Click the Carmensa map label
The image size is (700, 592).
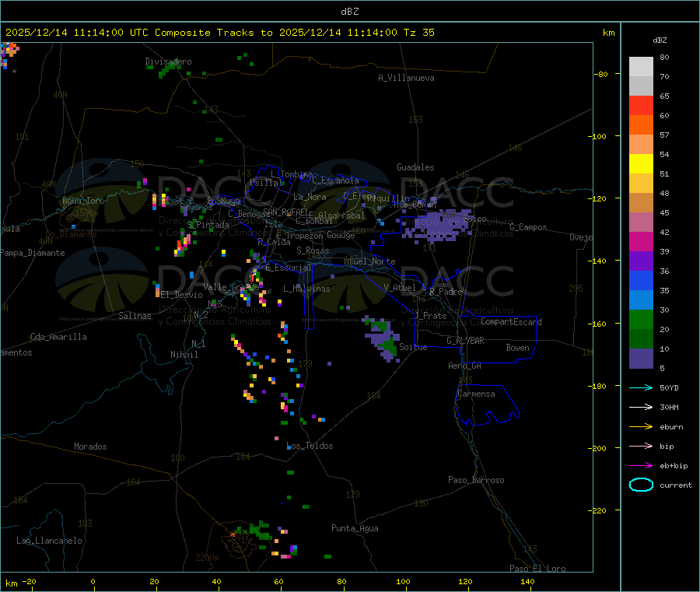(476, 394)
